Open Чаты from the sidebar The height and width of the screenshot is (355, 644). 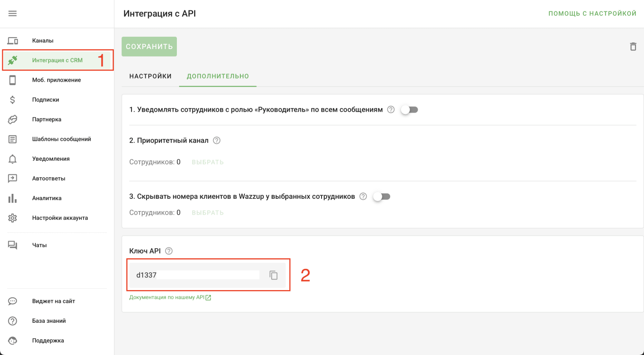click(x=39, y=245)
